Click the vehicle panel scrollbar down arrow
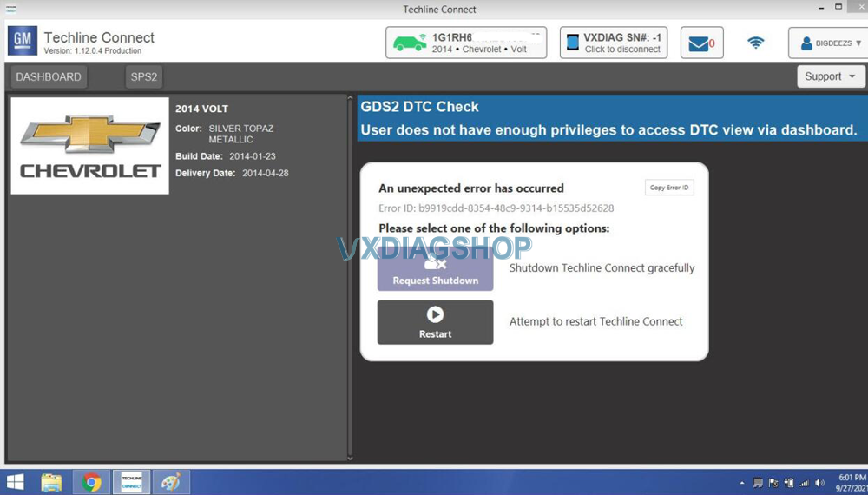 pyautogui.click(x=350, y=458)
